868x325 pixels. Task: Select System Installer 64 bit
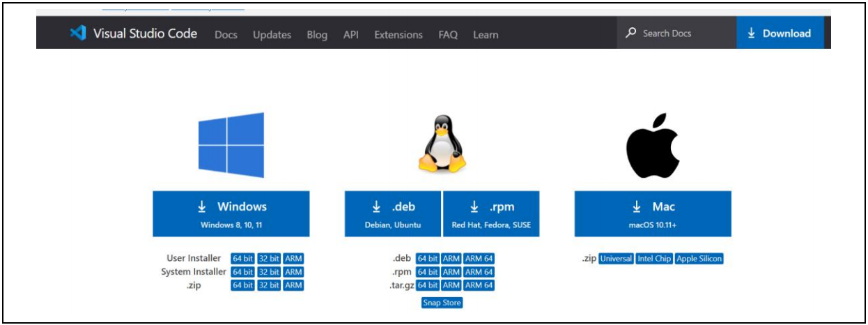click(x=243, y=272)
